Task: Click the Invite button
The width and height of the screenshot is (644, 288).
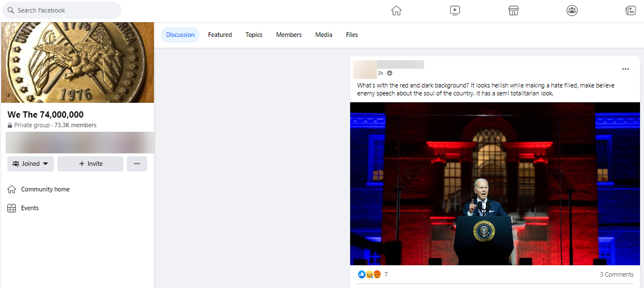Action: point(90,164)
